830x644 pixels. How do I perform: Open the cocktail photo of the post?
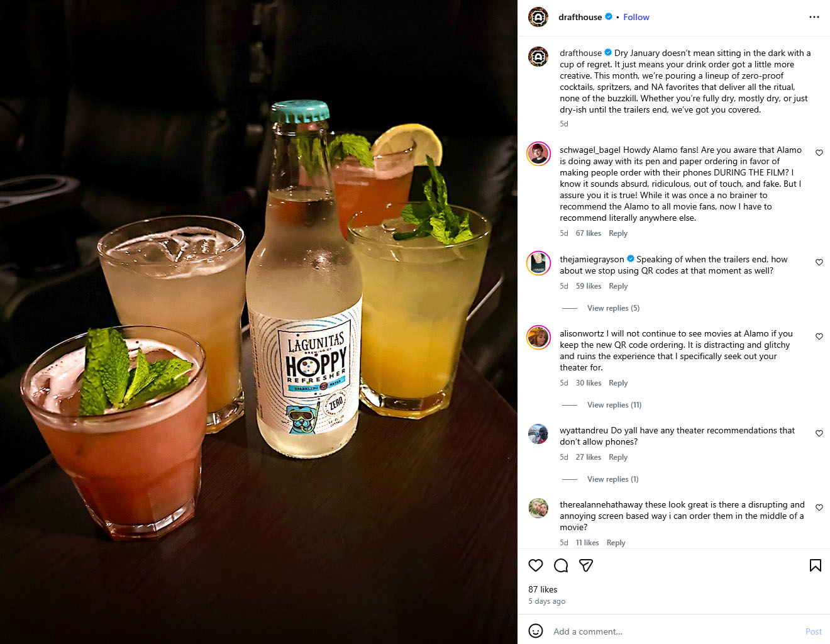258,322
